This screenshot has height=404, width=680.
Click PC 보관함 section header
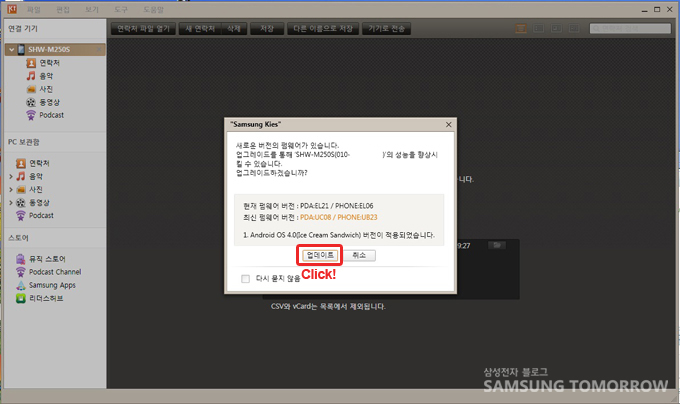point(24,142)
